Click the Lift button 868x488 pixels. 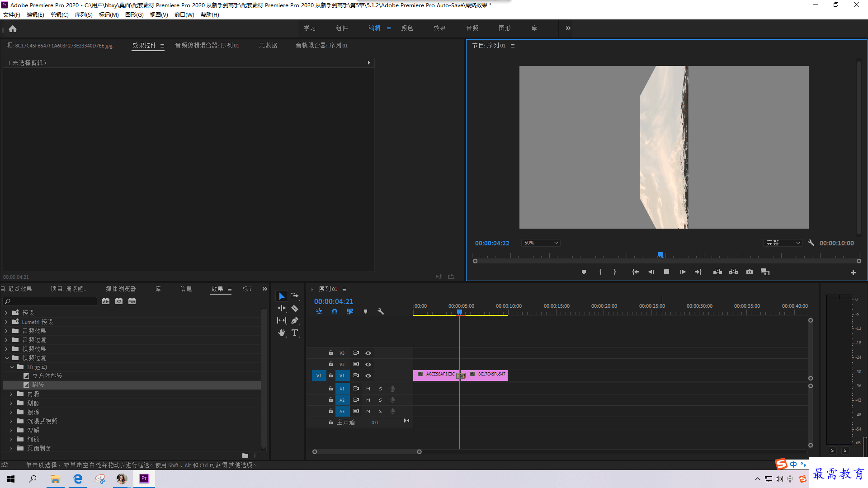click(x=717, y=272)
